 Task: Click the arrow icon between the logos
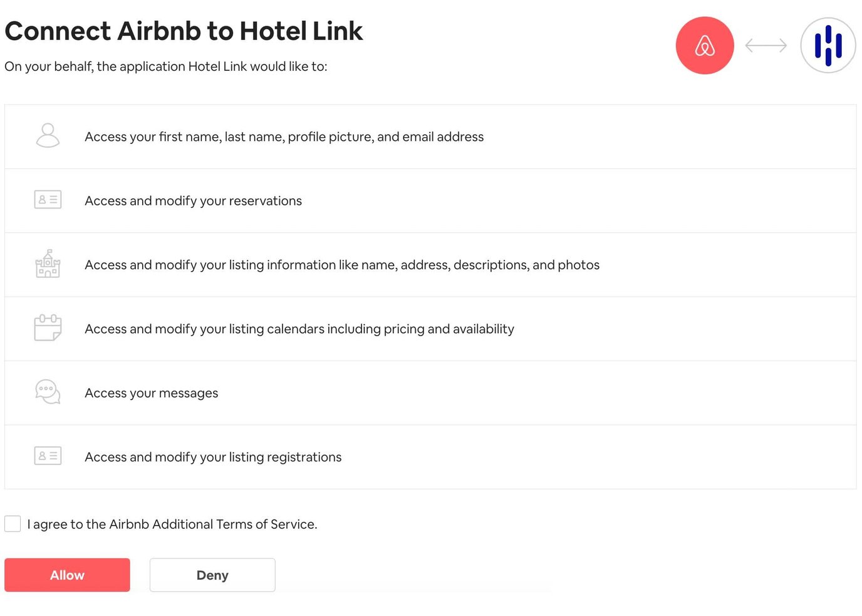coord(766,45)
